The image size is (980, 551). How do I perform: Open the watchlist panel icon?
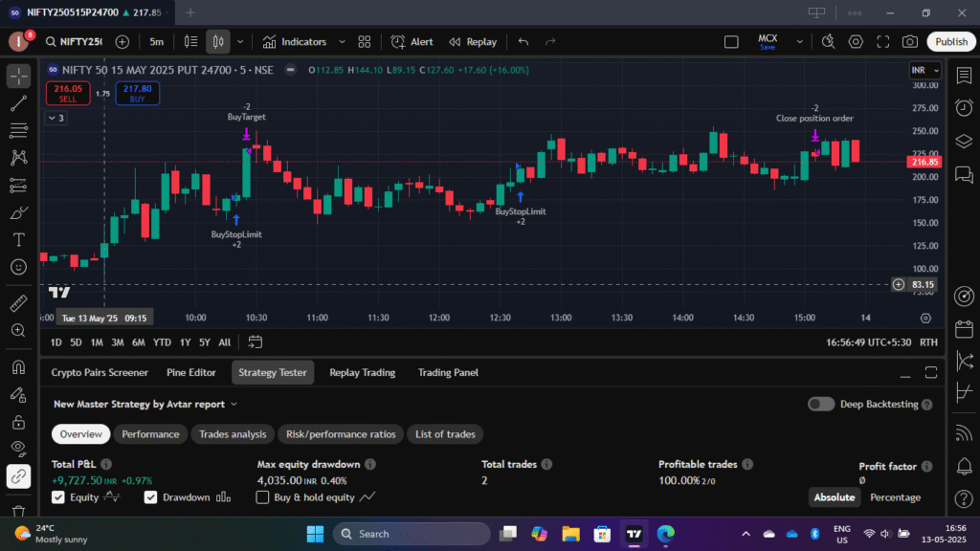(964, 76)
